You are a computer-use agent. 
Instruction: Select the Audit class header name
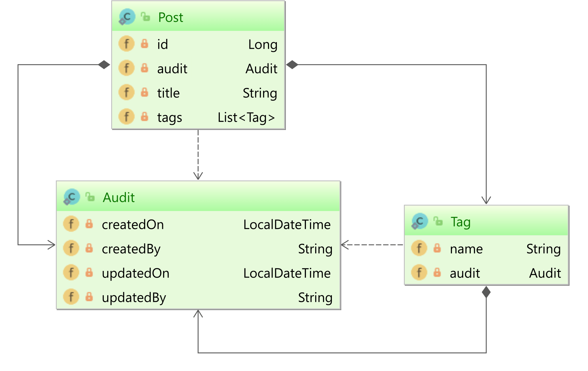(119, 197)
